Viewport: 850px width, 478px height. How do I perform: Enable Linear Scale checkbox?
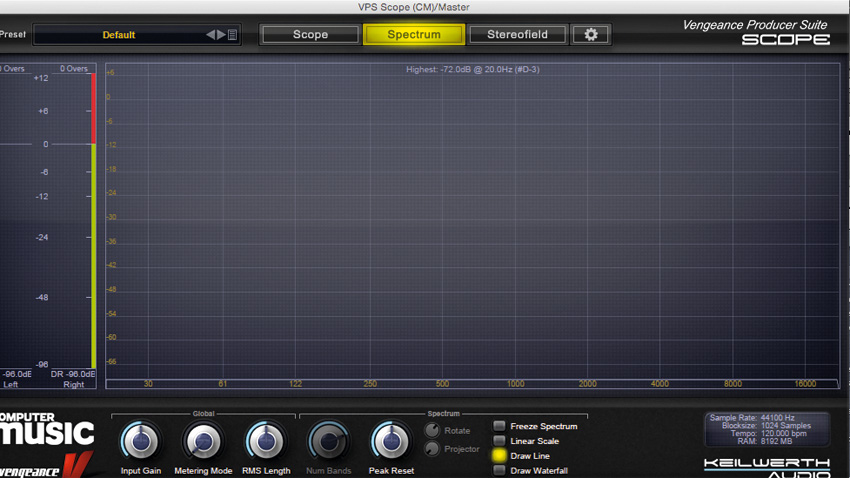click(499, 441)
